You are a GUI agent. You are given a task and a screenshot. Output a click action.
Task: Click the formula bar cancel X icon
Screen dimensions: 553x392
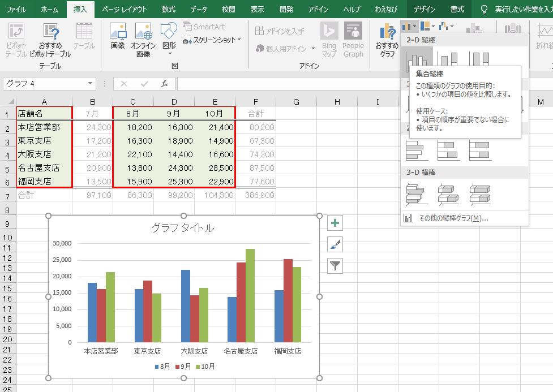coord(124,84)
